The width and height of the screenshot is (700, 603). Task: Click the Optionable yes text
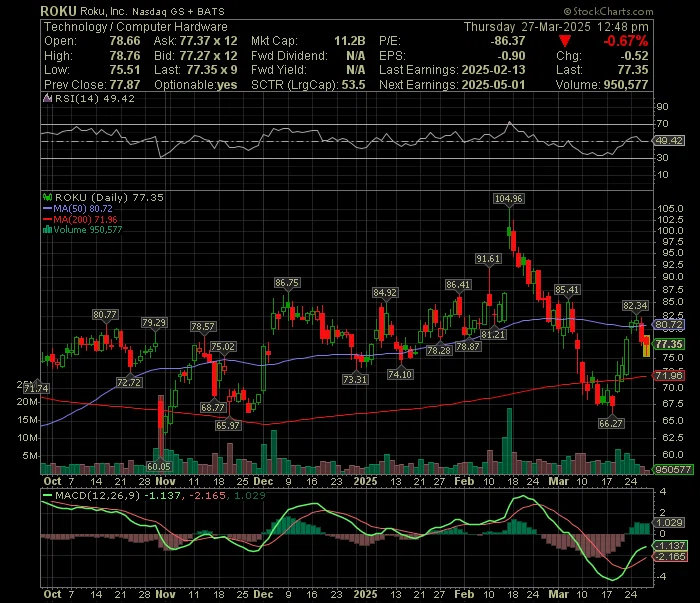[196, 85]
